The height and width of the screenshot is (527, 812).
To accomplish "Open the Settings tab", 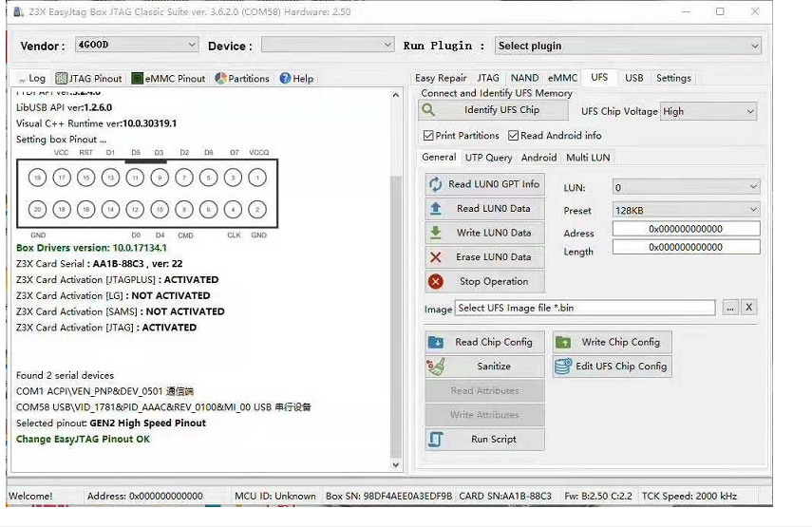I will click(x=673, y=78).
